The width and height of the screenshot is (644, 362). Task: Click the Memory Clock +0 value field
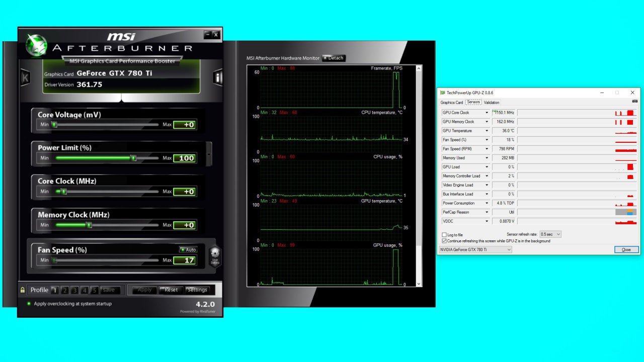184,225
